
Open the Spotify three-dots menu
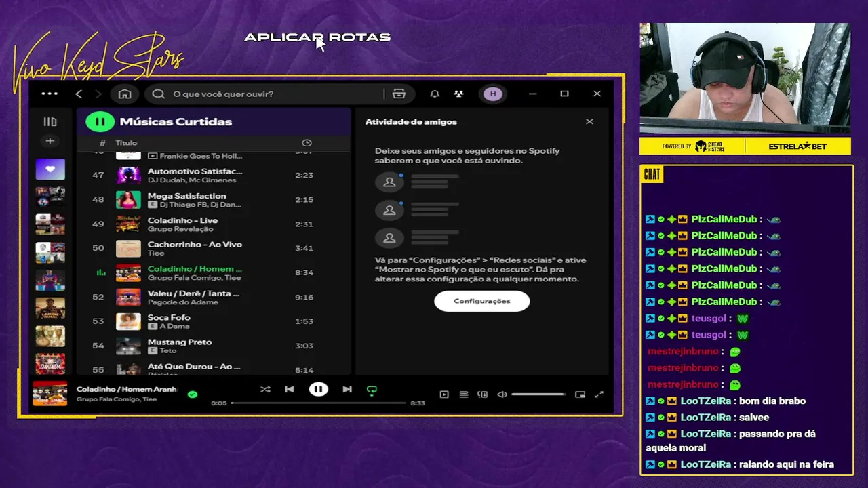pos(50,94)
